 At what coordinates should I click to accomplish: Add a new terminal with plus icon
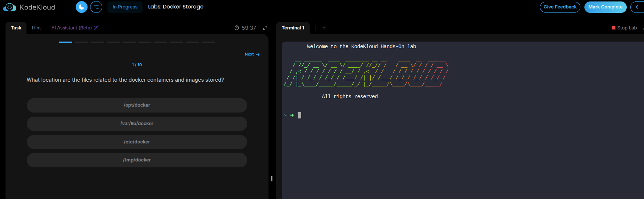pos(324,28)
